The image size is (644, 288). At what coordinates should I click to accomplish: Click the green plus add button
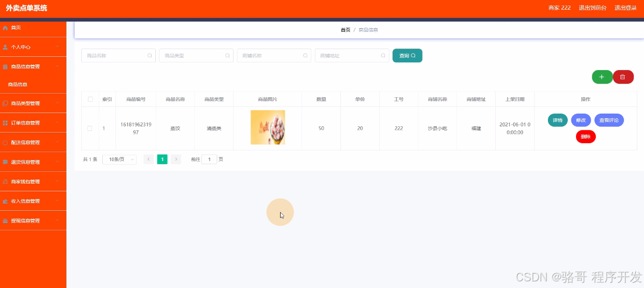[602, 77]
